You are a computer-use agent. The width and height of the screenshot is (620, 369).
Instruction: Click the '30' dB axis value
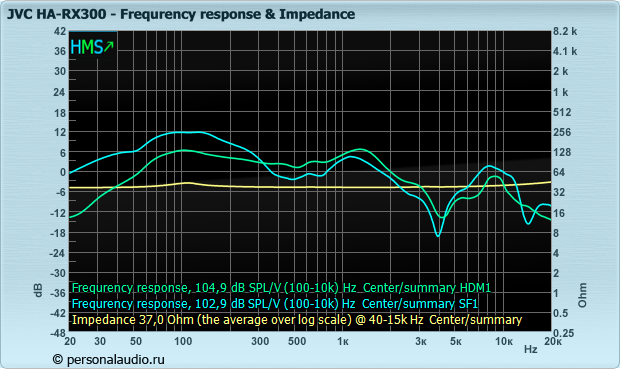[x=60, y=71]
